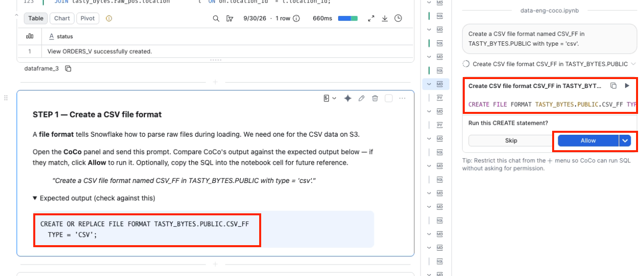644x276 pixels.
Task: Delete the STEP 1 cell with trash icon
Action: pyautogui.click(x=375, y=98)
